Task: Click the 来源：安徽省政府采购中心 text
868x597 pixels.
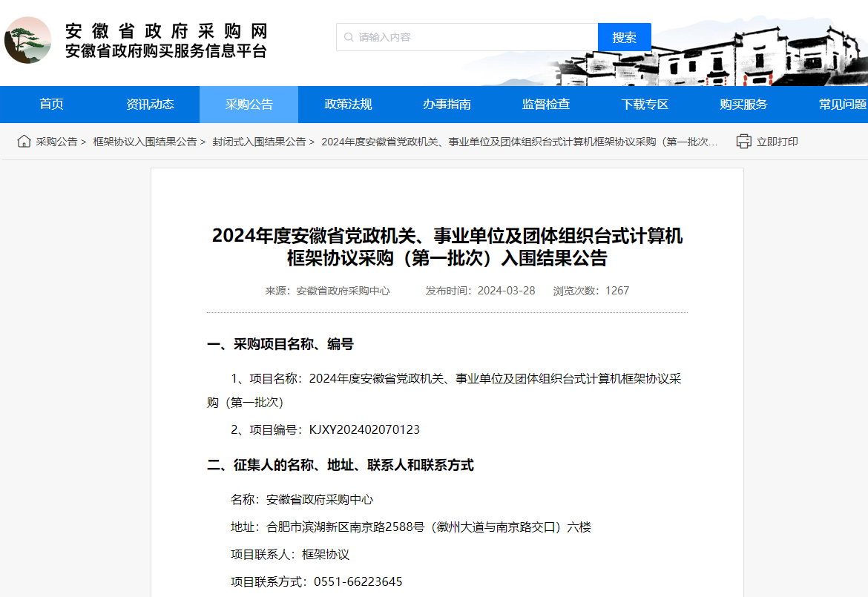Action: pos(327,291)
